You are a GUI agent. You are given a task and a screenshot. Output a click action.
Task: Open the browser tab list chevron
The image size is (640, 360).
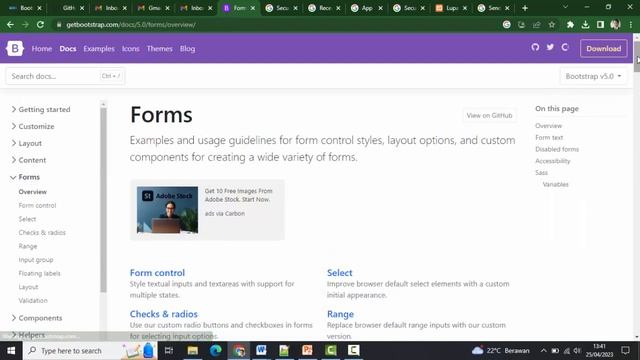coord(565,7)
